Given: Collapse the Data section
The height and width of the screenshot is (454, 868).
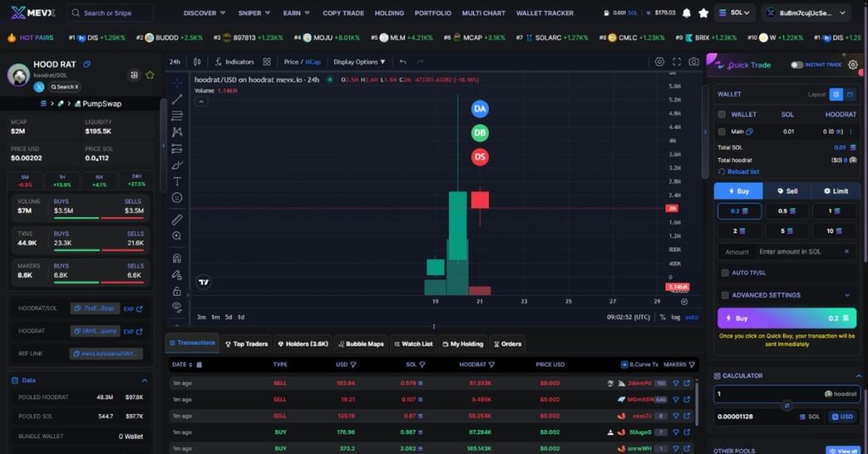Looking at the screenshot, I should (x=144, y=380).
